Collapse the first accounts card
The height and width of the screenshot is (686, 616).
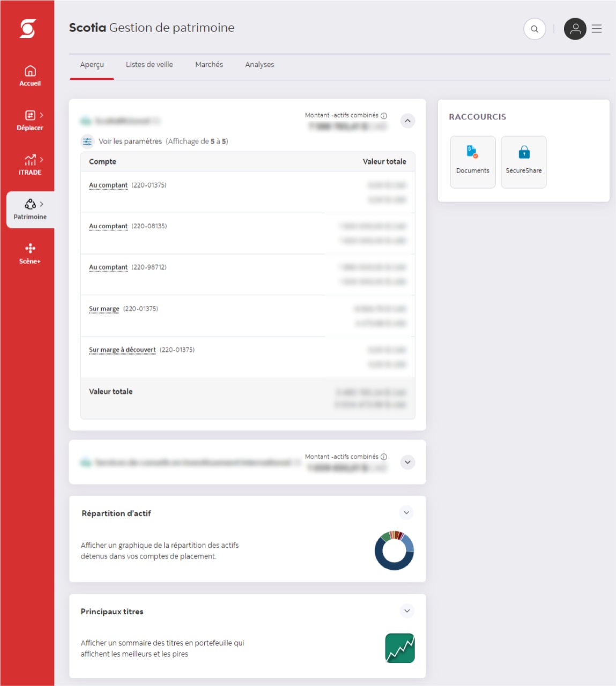pos(408,121)
